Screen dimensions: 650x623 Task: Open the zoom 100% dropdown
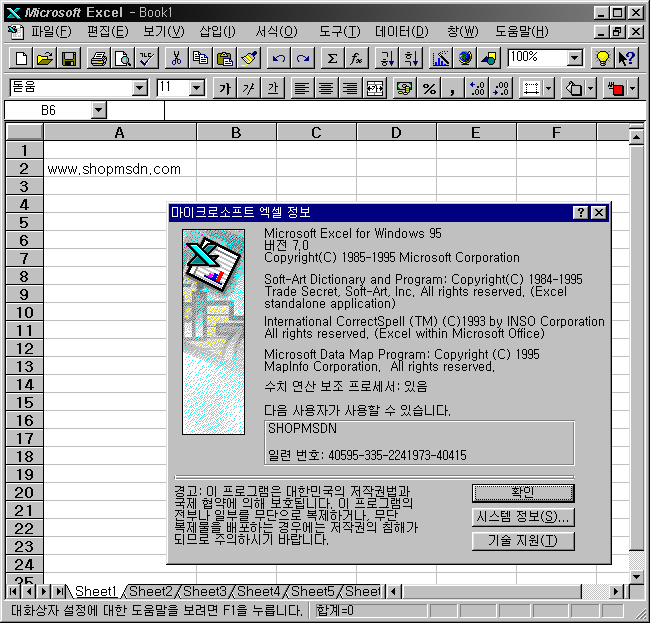coord(575,58)
